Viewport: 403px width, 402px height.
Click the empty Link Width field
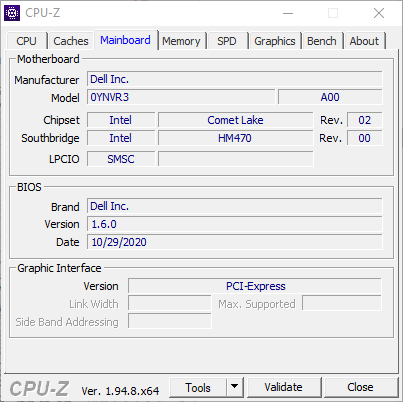170,304
